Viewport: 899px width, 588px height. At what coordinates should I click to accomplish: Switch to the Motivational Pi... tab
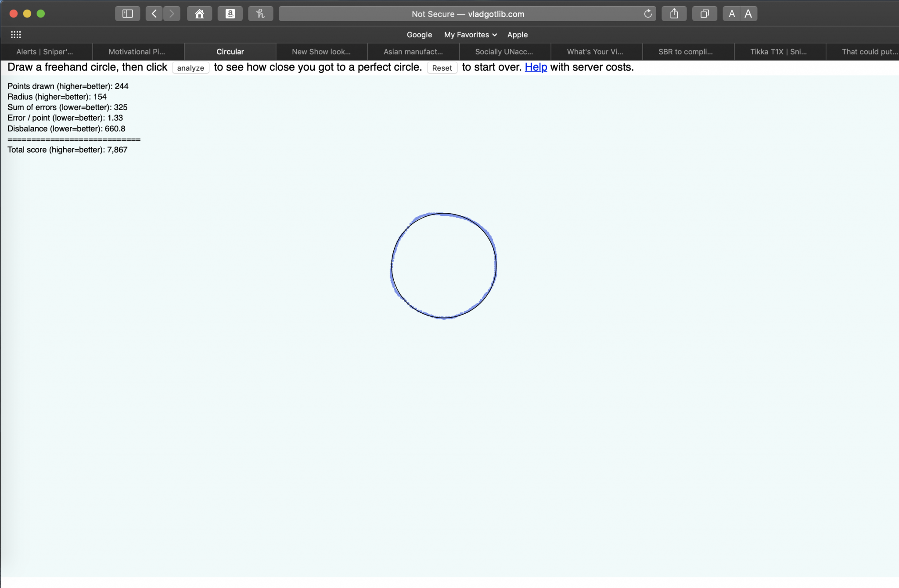tap(138, 52)
